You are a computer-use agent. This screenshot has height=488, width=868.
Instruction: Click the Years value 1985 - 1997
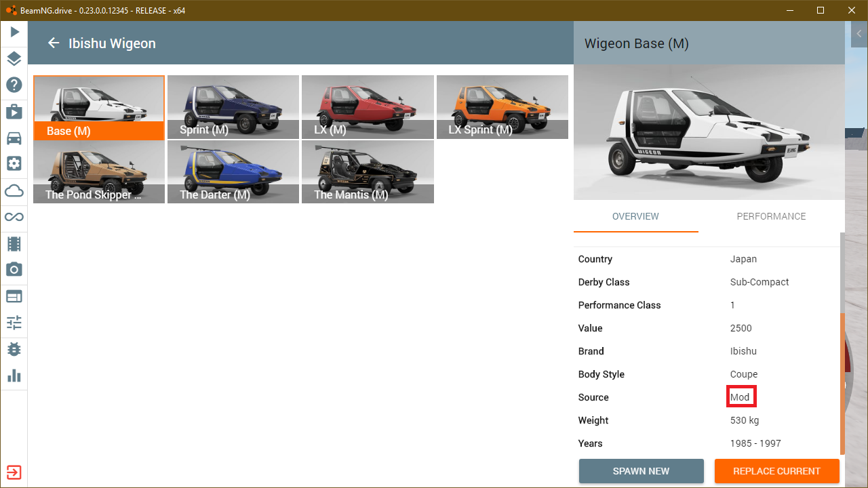755,443
